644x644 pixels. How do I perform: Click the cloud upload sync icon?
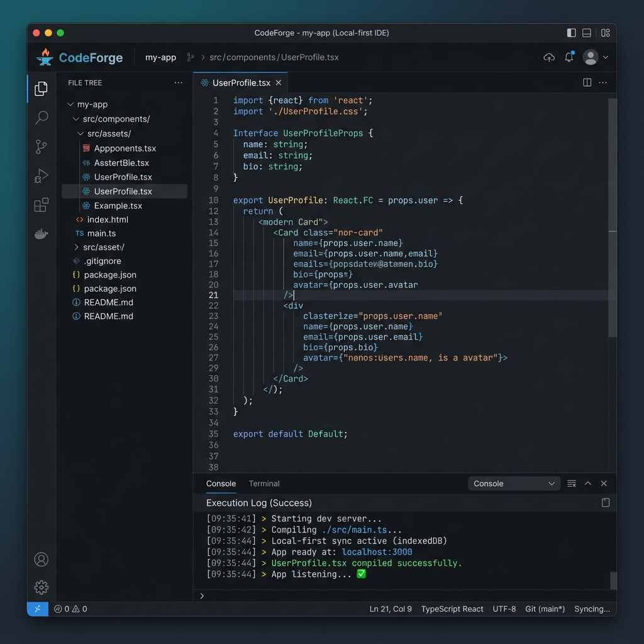[549, 57]
